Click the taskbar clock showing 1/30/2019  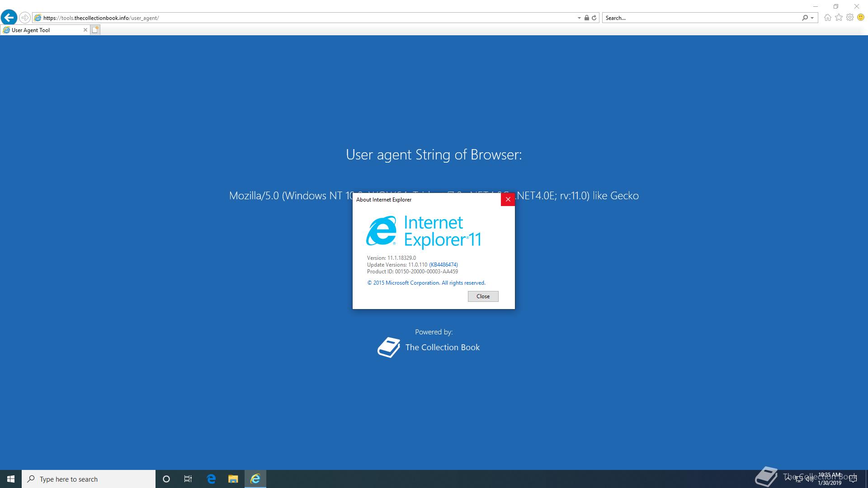coord(830,479)
